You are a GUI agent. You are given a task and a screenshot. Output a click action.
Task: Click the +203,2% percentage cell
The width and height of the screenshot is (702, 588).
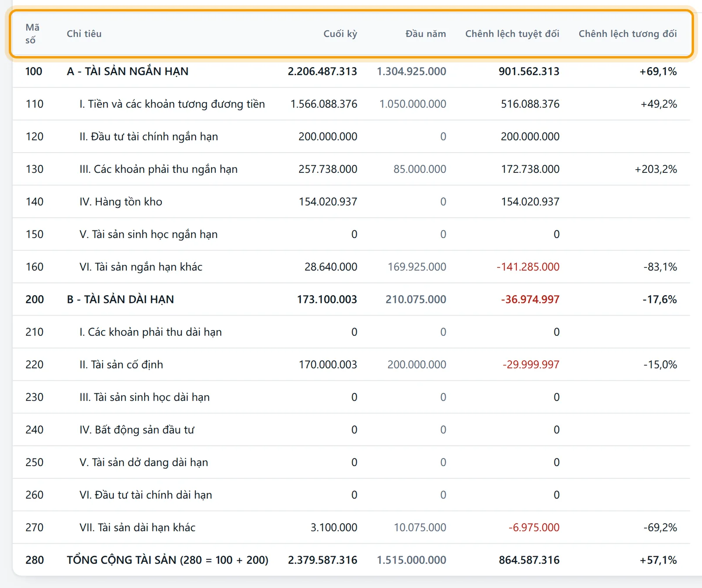(x=656, y=169)
